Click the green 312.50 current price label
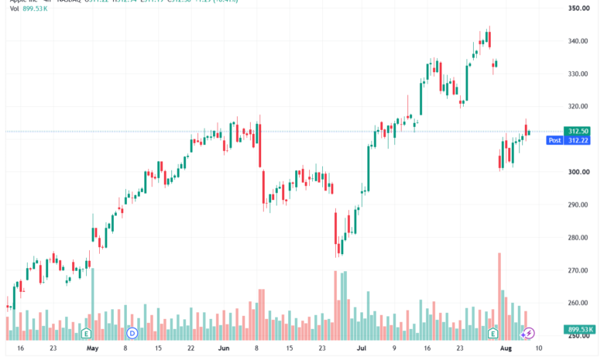Viewport: 604px width, 364px height. [x=578, y=131]
